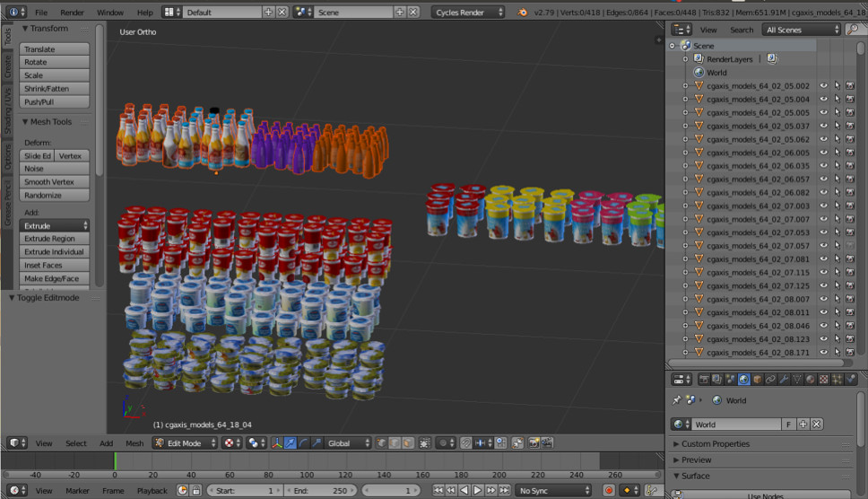Open the Cycles Render engine dropdown

pos(467,13)
